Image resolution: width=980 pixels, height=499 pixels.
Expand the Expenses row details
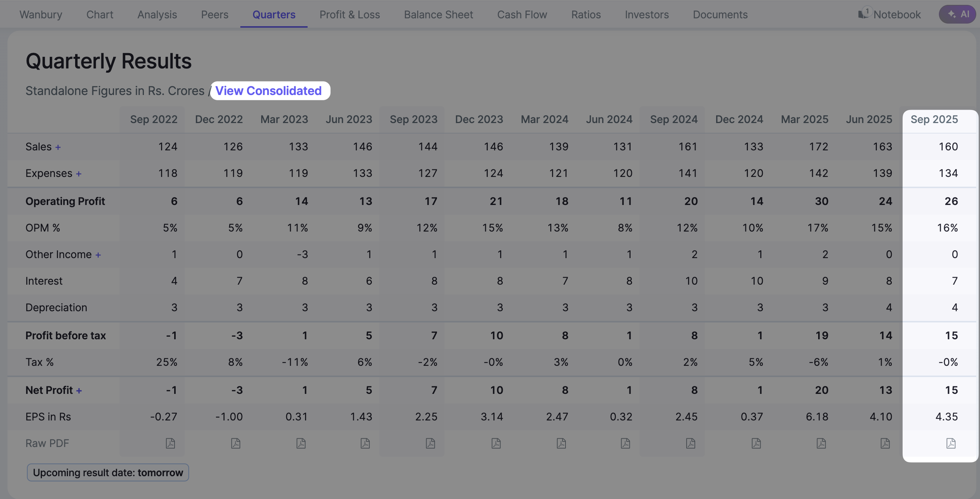coord(79,174)
